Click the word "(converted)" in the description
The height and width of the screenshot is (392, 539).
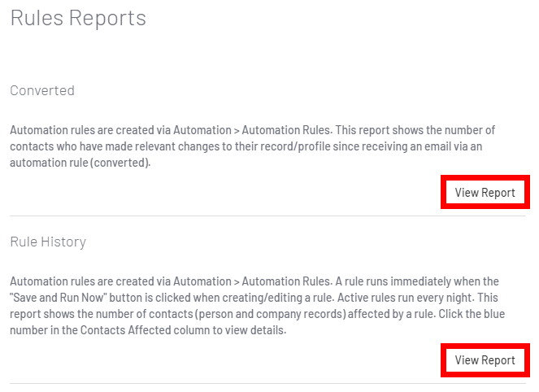(x=122, y=160)
